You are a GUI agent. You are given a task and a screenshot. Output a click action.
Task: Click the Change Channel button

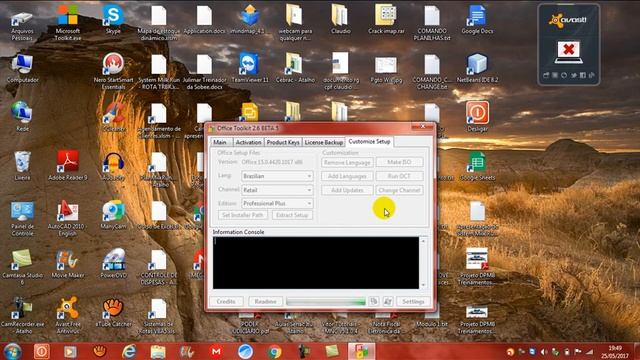click(x=399, y=190)
